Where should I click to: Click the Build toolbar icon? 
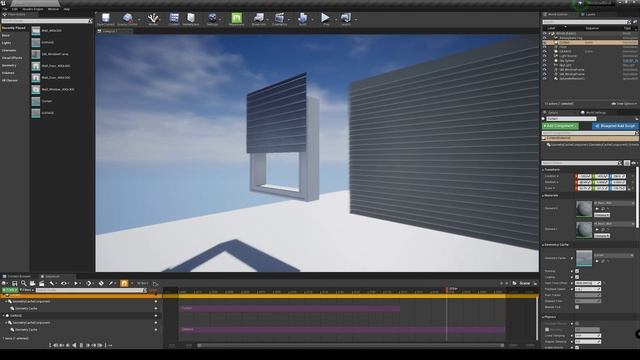[x=302, y=19]
